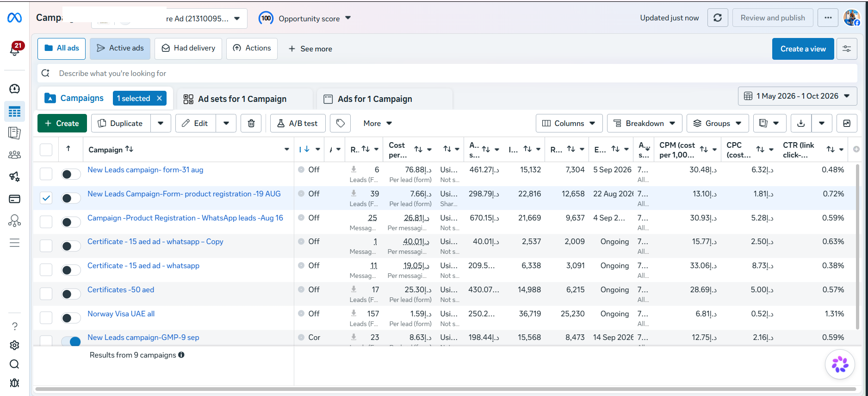Turn on New Leads campaign- form-31 aug toggle
The height and width of the screenshot is (396, 868).
[71, 174]
